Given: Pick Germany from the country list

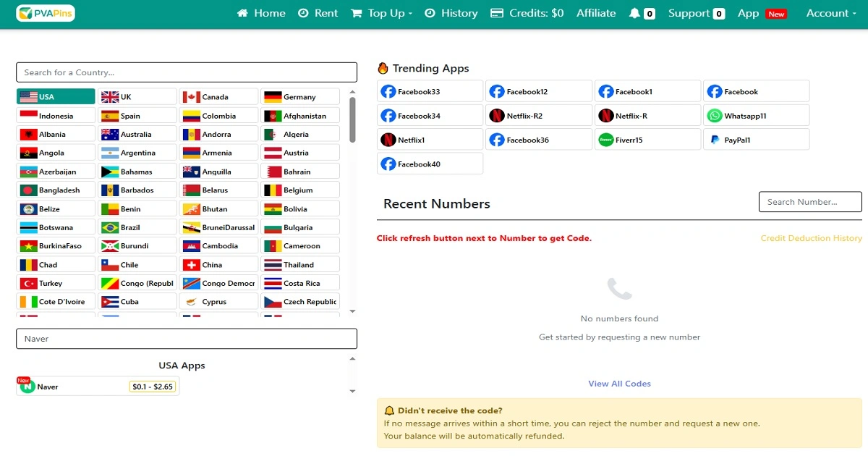Looking at the screenshot, I should tap(300, 97).
